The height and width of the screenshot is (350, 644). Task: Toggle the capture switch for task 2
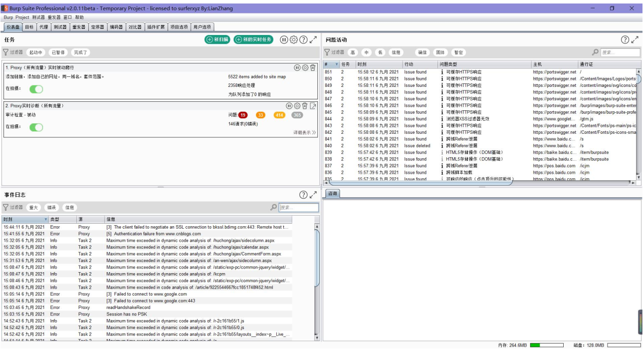click(x=36, y=127)
